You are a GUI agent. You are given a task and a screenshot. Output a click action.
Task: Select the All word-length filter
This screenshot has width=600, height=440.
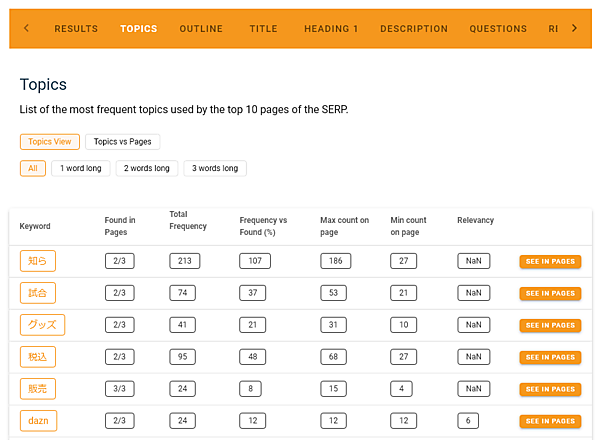(33, 168)
